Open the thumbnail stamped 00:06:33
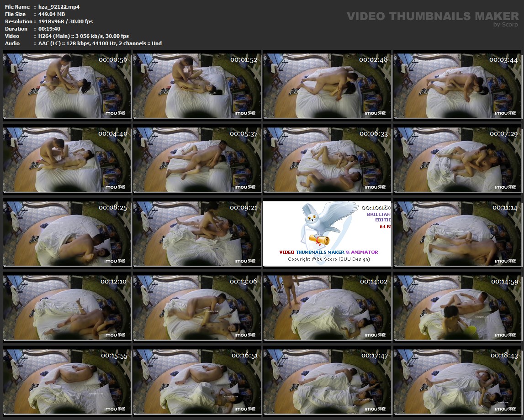The width and height of the screenshot is (524, 420). [x=327, y=160]
